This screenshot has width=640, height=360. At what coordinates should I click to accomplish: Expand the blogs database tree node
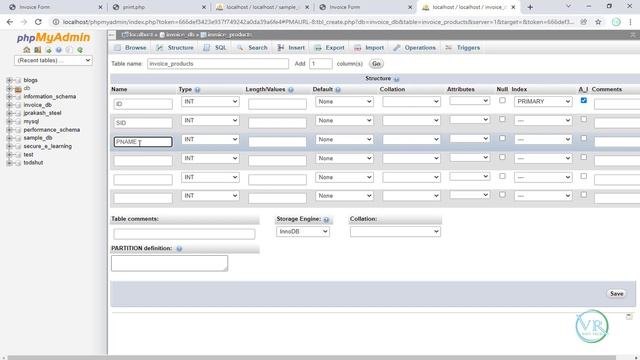tap(9, 80)
